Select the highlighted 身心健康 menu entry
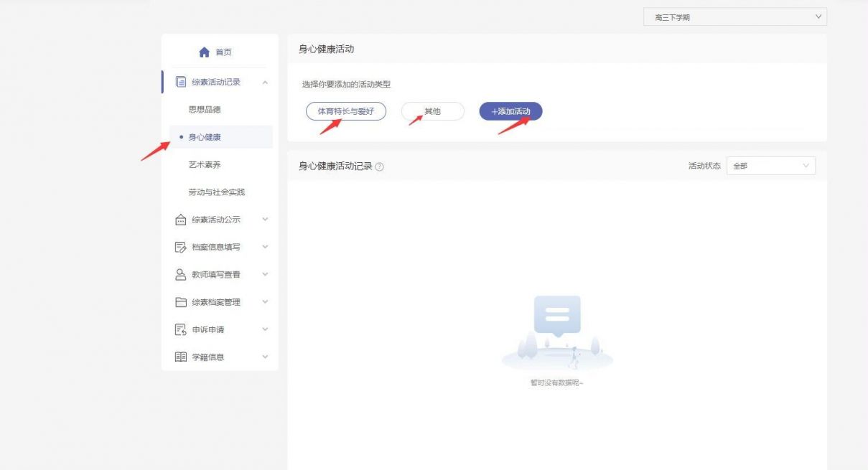The height and width of the screenshot is (470, 868). tap(206, 136)
